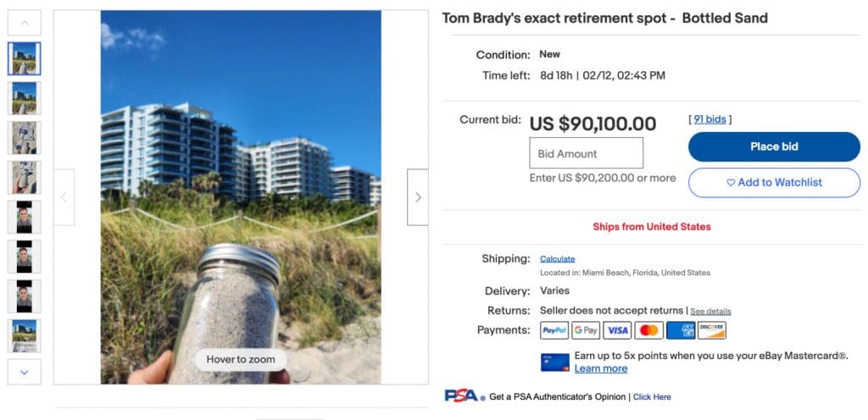Viewport: 868px width, 420px height.
Task: Go to previous photo using left arrow
Action: pyautogui.click(x=64, y=197)
